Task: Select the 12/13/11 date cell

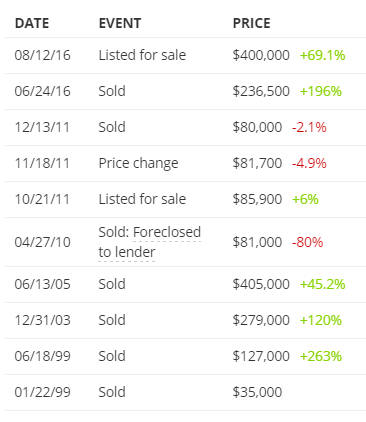Action: 42,127
